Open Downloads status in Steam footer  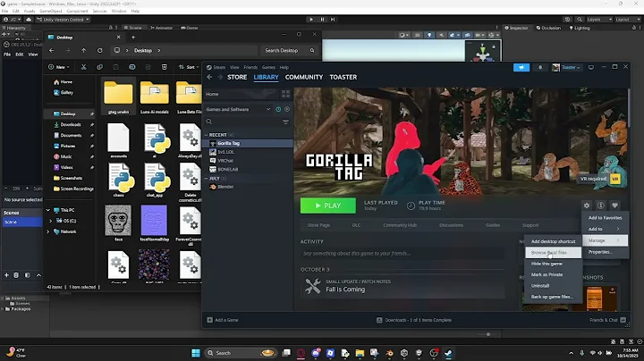tap(414, 320)
